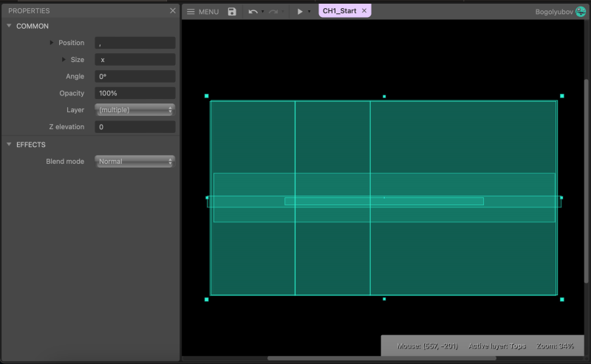The image size is (591, 364).
Task: Click the Redo arrow icon
Action: [273, 12]
